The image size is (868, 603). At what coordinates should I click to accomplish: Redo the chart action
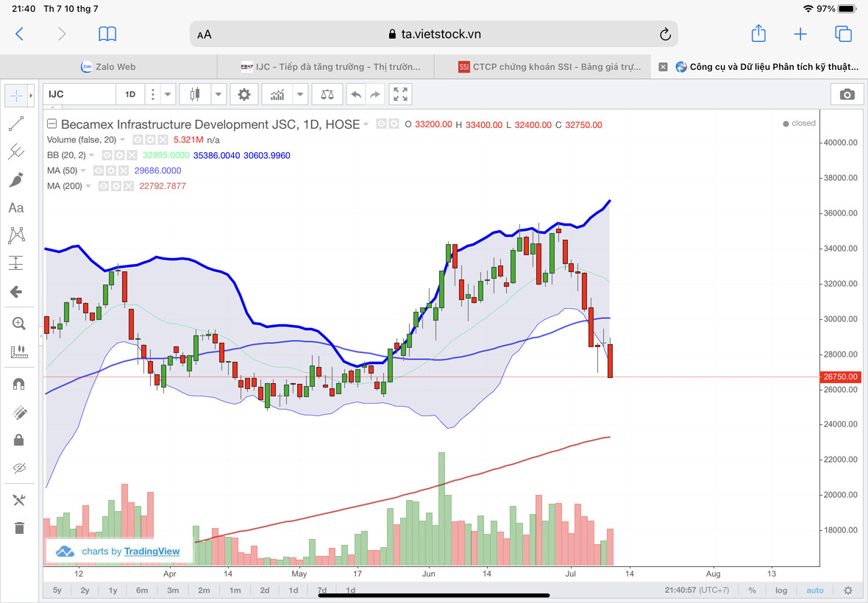pyautogui.click(x=374, y=94)
